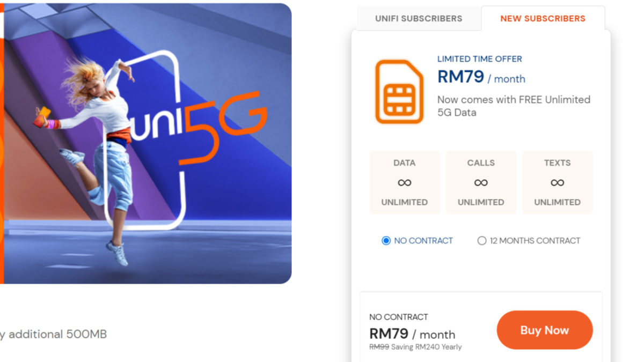644x362 pixels.
Task: Click the RM79 / month headline price
Action: pos(481,77)
